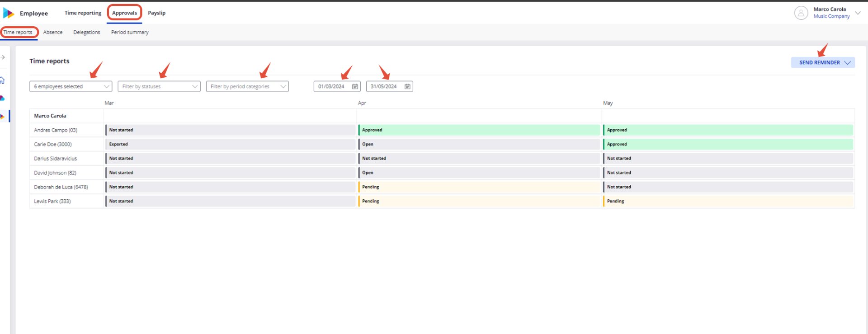Screen dimensions: 868x334
Task: Select employee David Johnson (82)
Action: coord(55,173)
